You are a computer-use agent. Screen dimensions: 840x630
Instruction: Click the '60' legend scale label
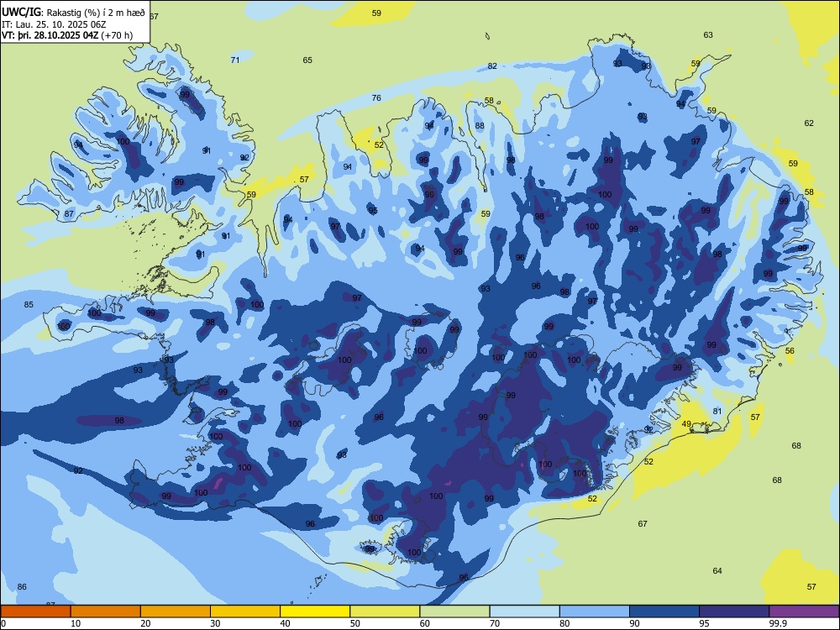pos(425,623)
